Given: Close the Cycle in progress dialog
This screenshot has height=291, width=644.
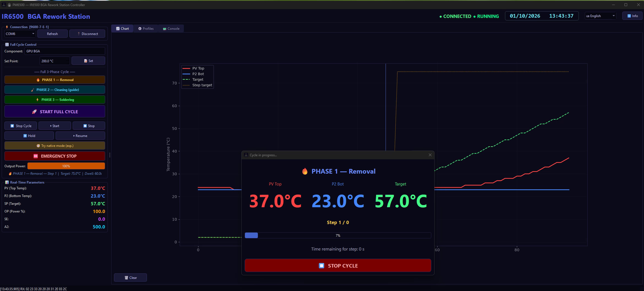Looking at the screenshot, I should click(430, 155).
